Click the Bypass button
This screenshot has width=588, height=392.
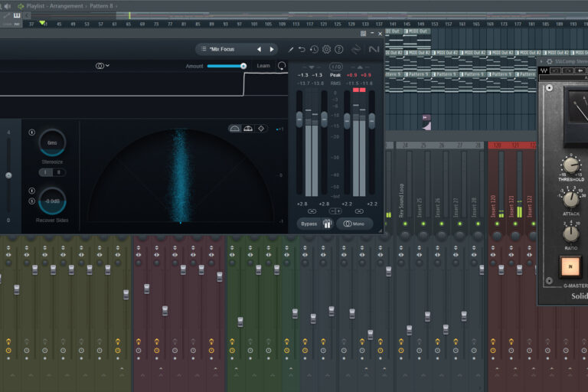[309, 224]
